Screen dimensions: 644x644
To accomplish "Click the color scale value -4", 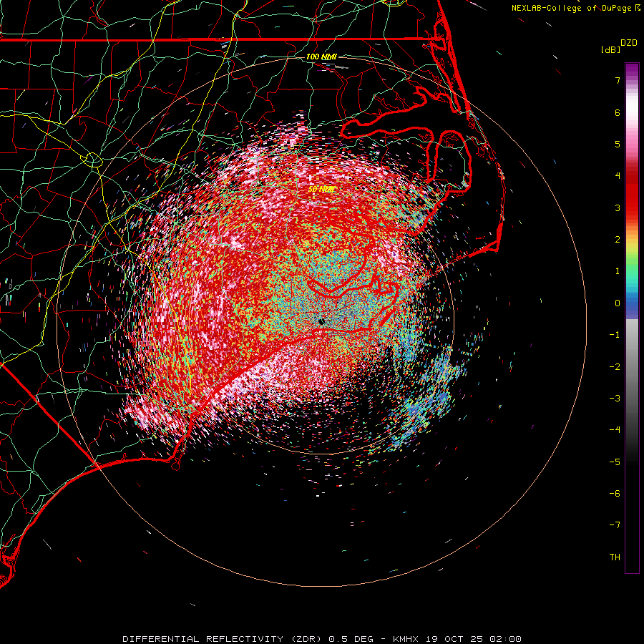I will coord(615,429).
